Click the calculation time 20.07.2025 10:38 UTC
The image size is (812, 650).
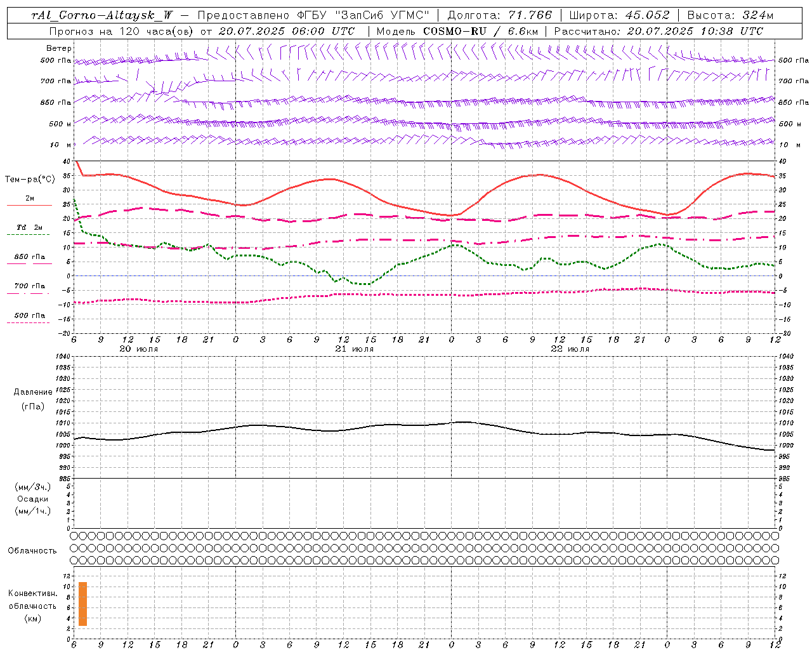click(x=695, y=31)
